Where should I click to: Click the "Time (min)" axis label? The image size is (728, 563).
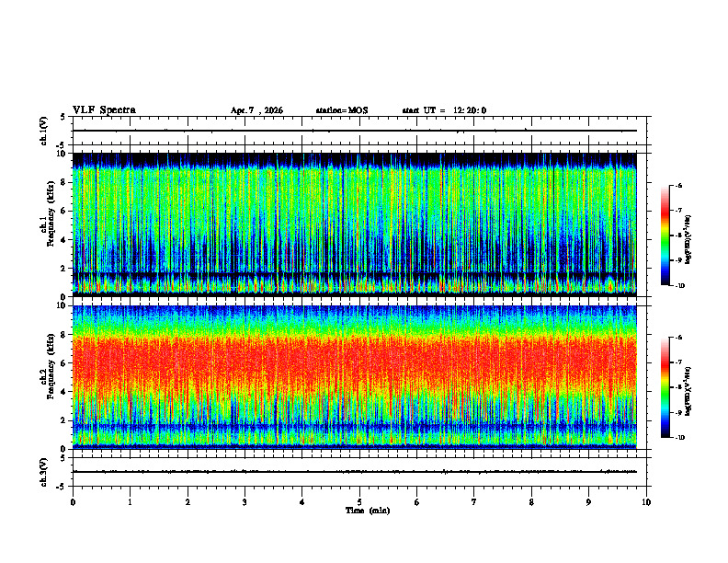pos(368,511)
